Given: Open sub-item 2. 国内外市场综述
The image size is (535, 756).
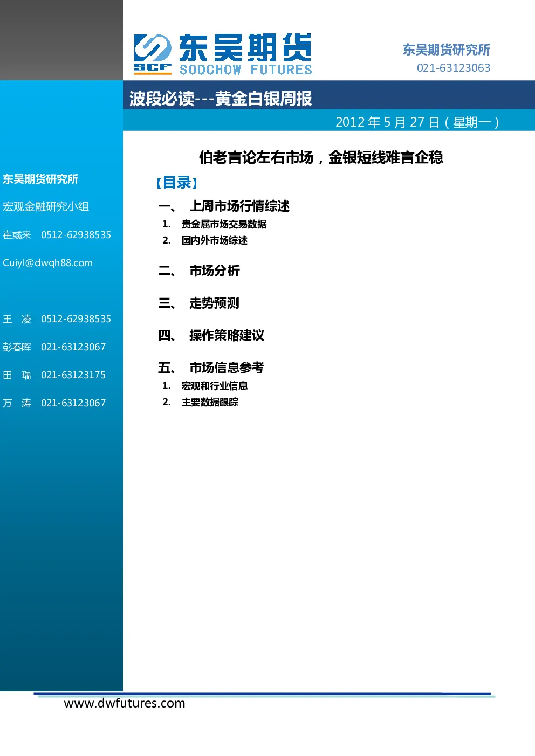Looking at the screenshot, I should (205, 240).
